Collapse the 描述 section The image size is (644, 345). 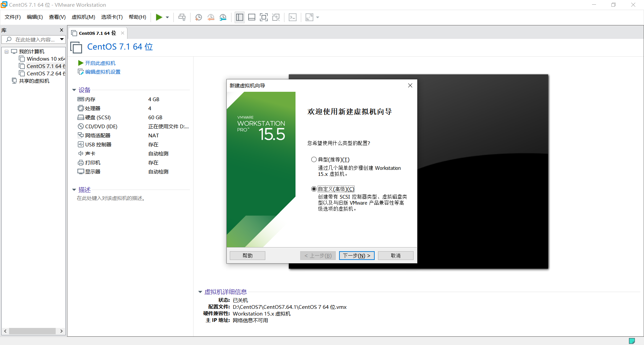[74, 190]
